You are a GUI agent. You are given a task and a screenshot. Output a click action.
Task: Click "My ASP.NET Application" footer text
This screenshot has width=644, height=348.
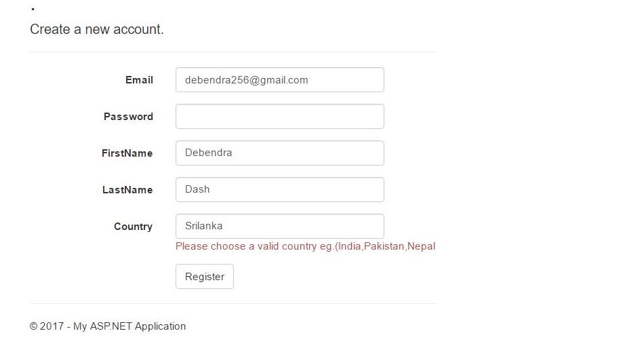click(129, 326)
